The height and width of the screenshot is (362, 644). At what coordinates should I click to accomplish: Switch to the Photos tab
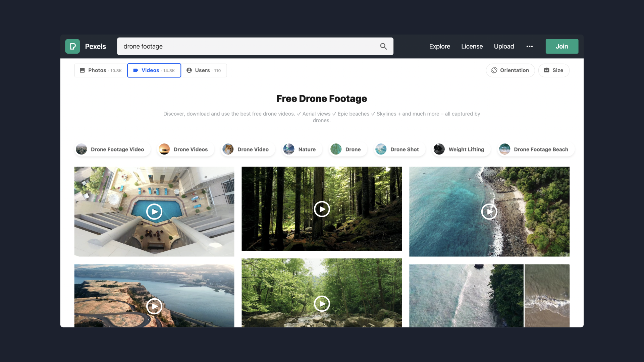point(101,70)
